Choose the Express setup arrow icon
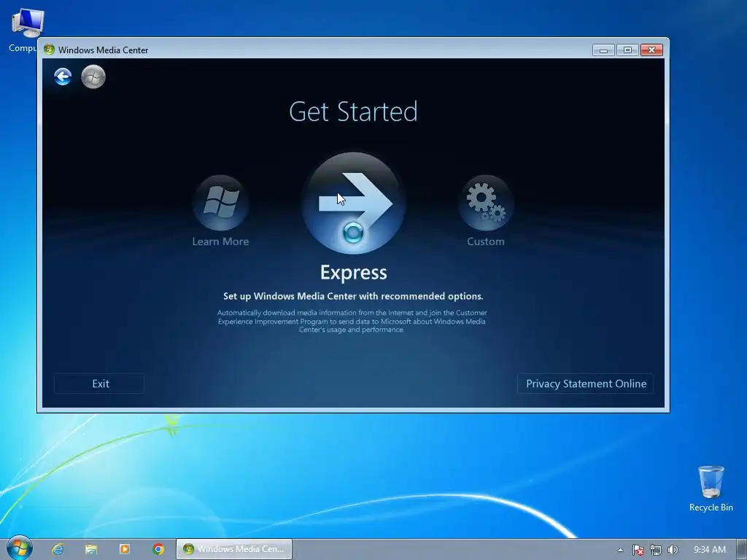Screen dimensions: 747x560 point(354,203)
